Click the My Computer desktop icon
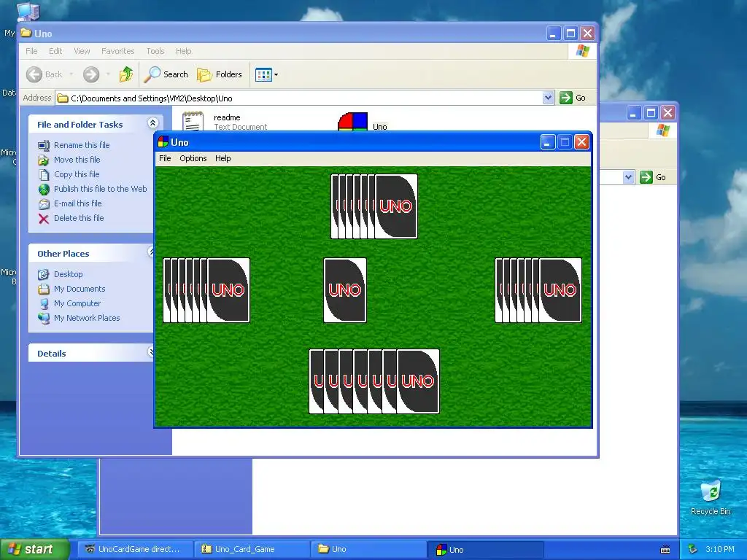This screenshot has height=560, width=747. [28, 12]
